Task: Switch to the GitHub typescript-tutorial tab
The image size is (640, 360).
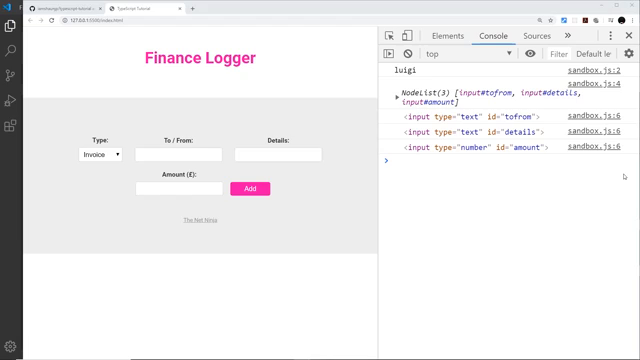Action: point(65,9)
